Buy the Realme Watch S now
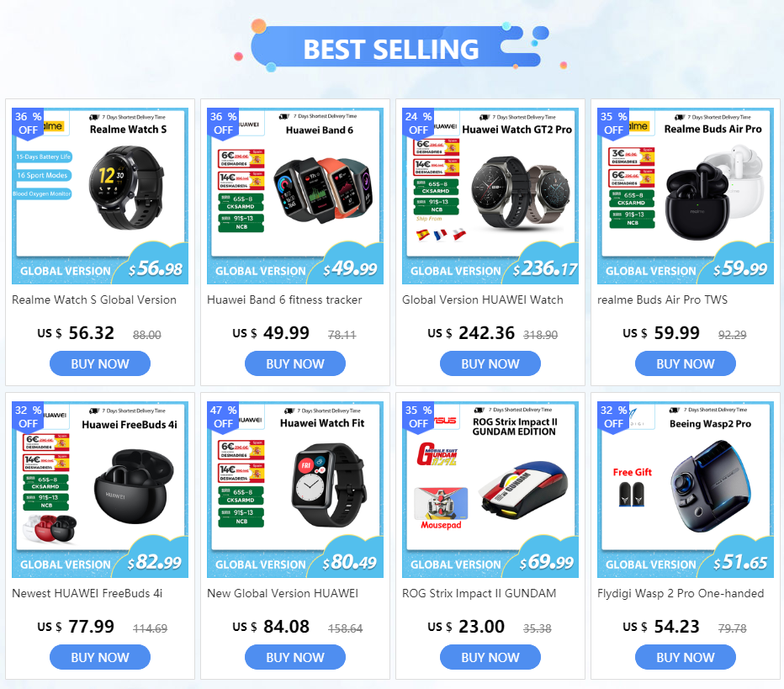The width and height of the screenshot is (784, 689). pos(100,363)
